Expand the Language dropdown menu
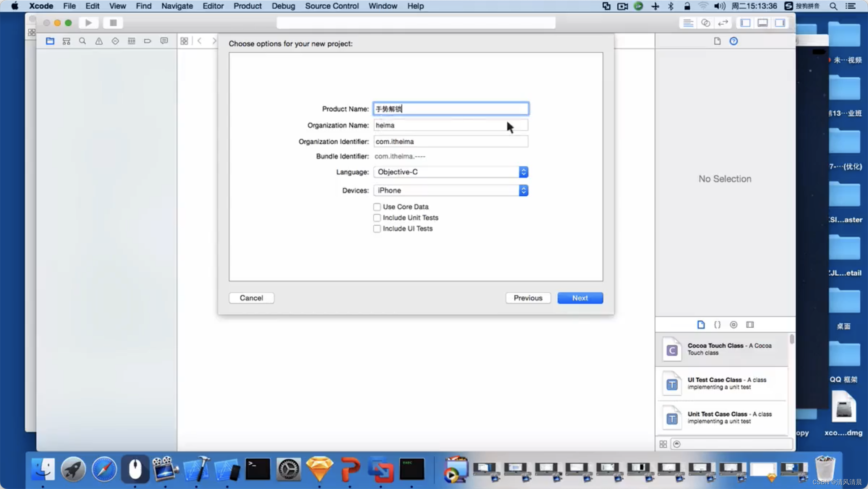Viewport: 868px width, 489px height. pyautogui.click(x=523, y=172)
